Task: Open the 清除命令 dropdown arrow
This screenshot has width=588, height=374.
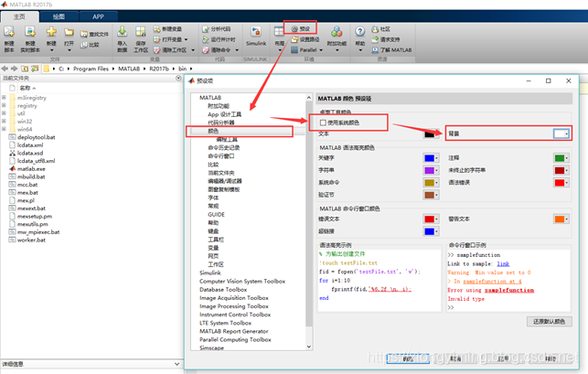Action: (237, 50)
